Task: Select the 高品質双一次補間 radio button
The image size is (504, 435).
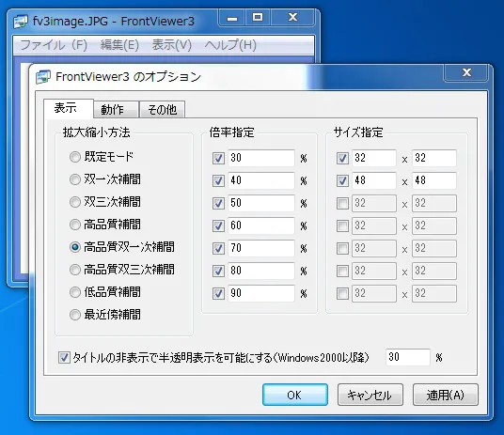Action: 75,247
